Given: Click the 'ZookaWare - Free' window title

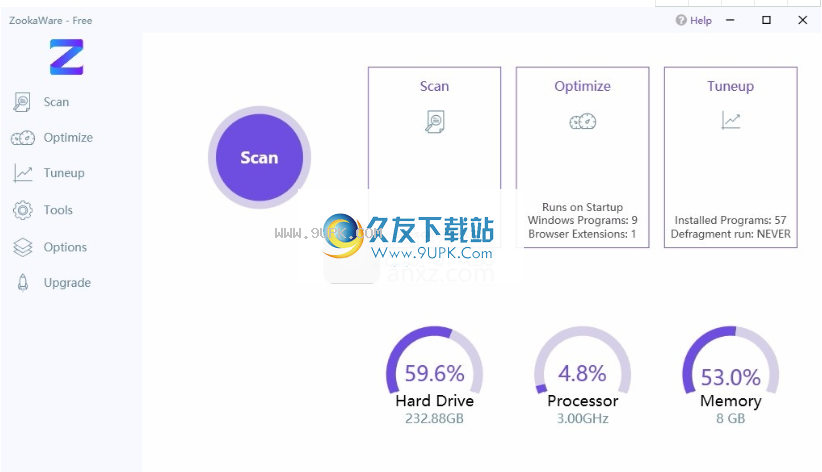Looking at the screenshot, I should (51, 20).
